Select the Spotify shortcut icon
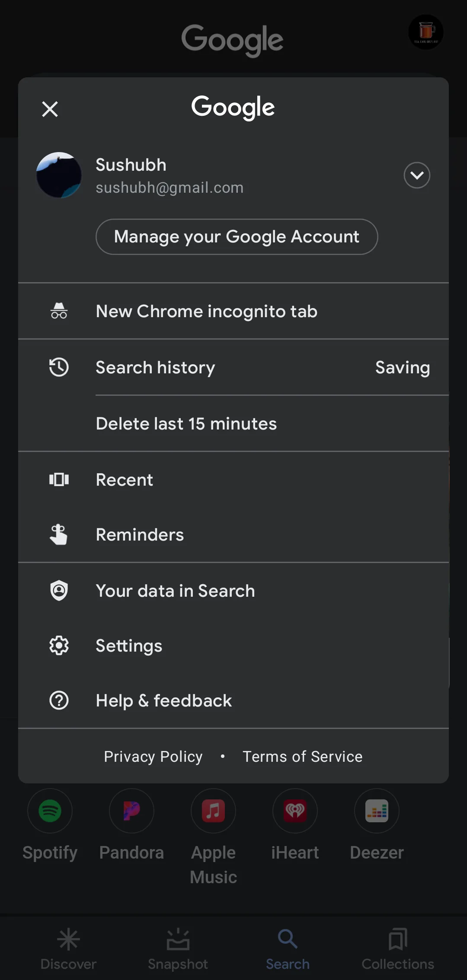The image size is (467, 980). coord(50,811)
